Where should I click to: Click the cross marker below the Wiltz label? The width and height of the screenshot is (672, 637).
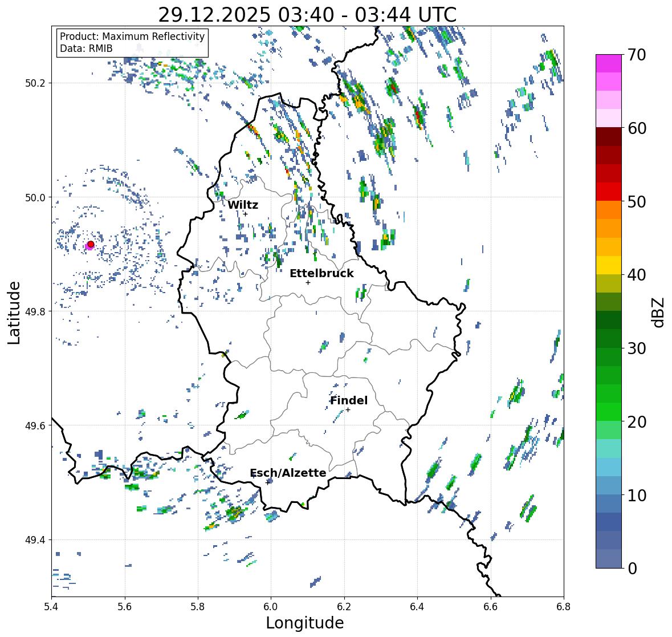pyautogui.click(x=246, y=214)
